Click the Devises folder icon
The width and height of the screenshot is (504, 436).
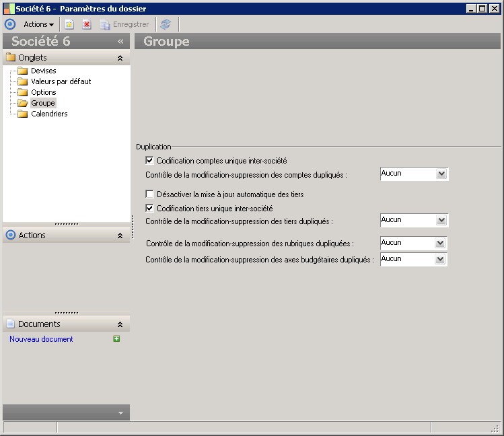(x=22, y=71)
